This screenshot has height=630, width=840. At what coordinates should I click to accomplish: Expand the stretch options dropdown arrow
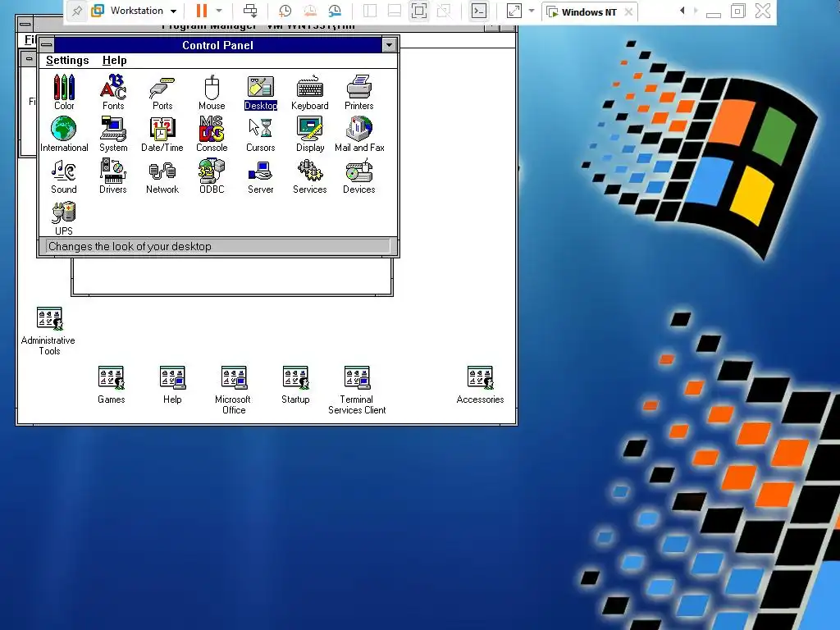click(x=532, y=11)
